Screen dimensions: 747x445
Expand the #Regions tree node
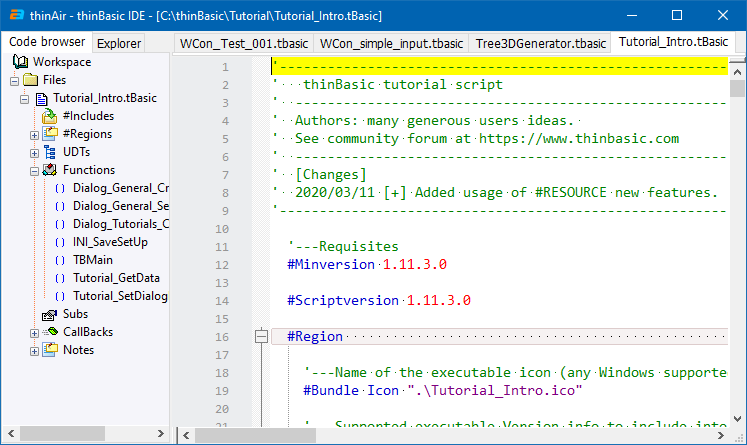[x=34, y=134]
